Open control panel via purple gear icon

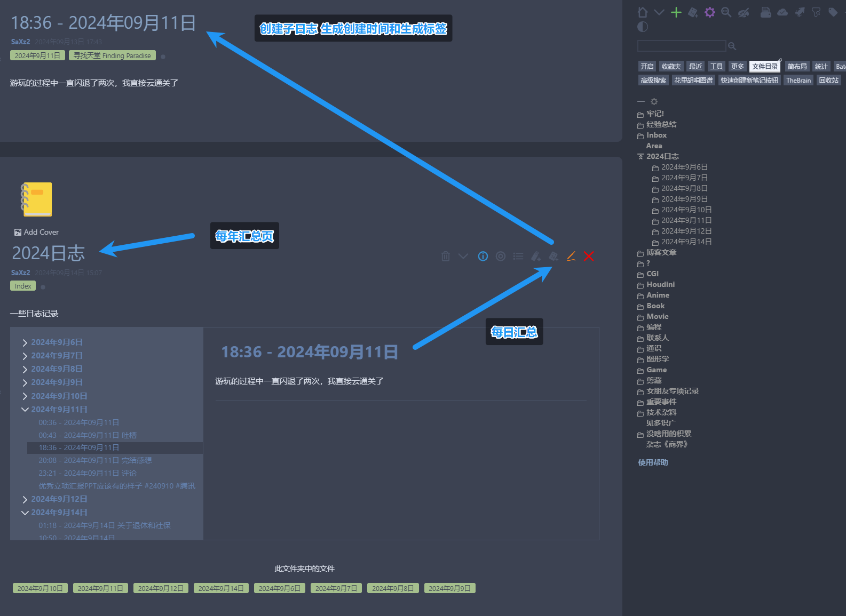709,12
